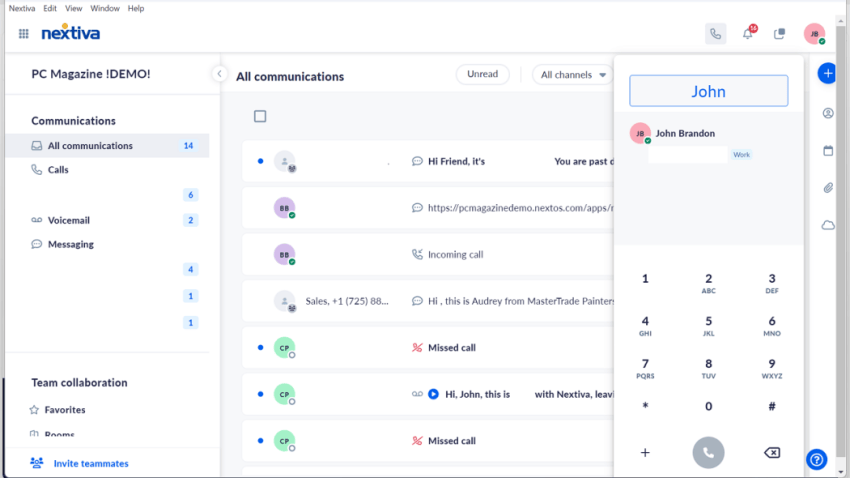The image size is (850, 478).
Task: Open the apps grid launcher icon
Action: click(23, 34)
